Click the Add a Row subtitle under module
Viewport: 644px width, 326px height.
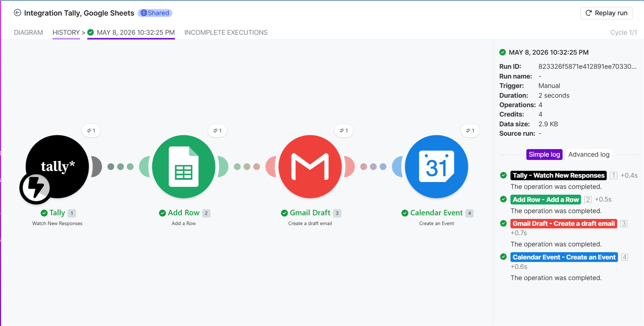point(184,223)
